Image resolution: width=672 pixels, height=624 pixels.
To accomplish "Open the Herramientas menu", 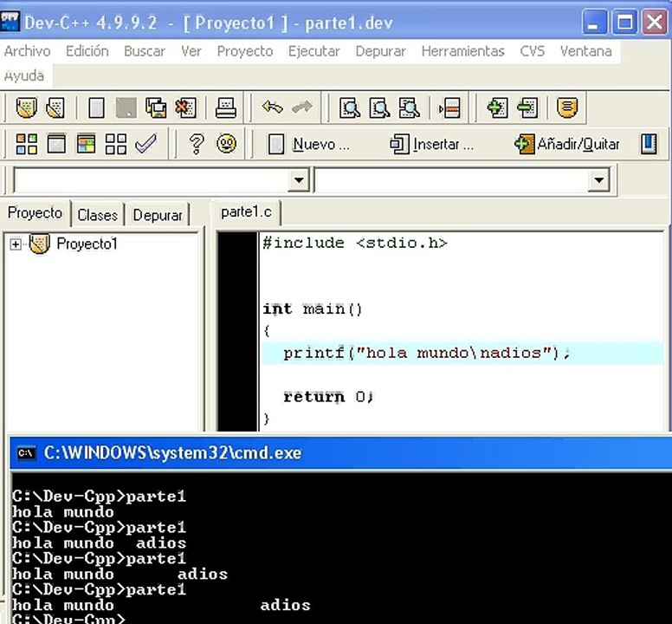I will pyautogui.click(x=462, y=51).
